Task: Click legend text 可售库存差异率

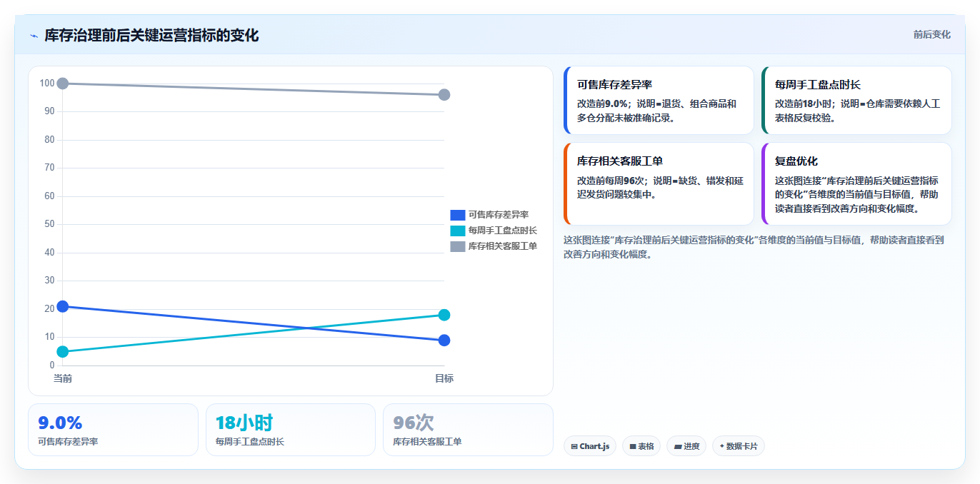Action: [499, 215]
